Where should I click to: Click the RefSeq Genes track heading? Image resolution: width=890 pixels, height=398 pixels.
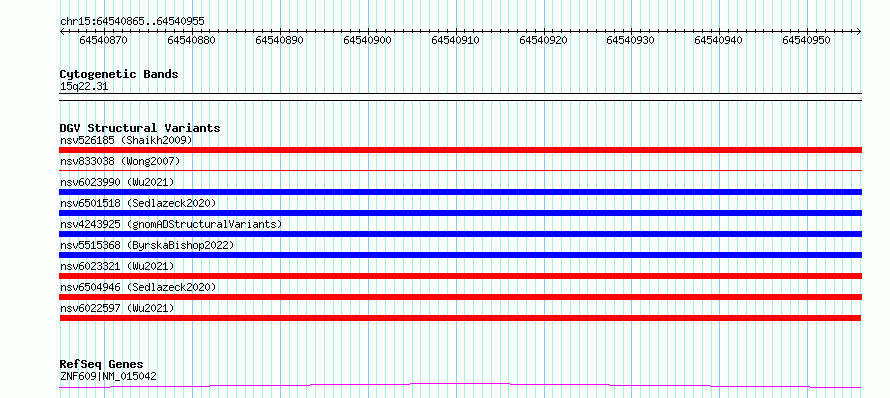coord(102,365)
